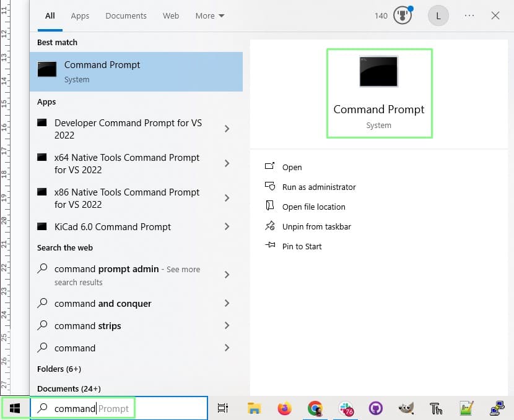This screenshot has width=514, height=420.
Task: Expand x64 Native Tools Command Prompt options
Action: click(227, 163)
